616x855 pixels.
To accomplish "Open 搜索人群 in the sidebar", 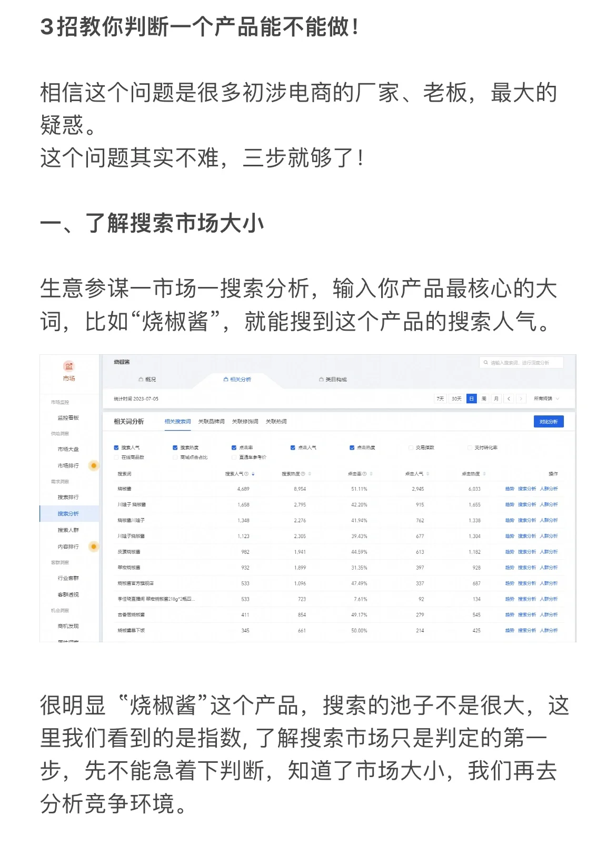I will pos(68,530).
